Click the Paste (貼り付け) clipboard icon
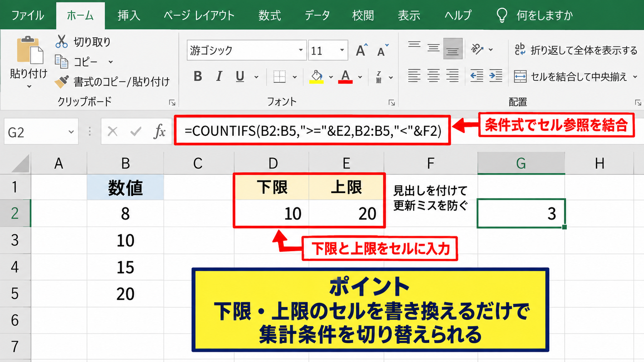Viewport: 644px width, 362px height. [x=29, y=50]
